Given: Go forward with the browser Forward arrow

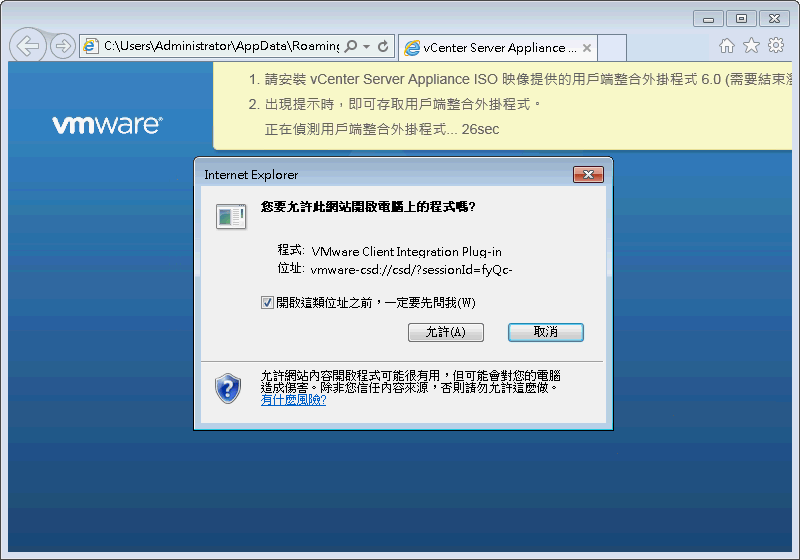Looking at the screenshot, I should (63, 46).
